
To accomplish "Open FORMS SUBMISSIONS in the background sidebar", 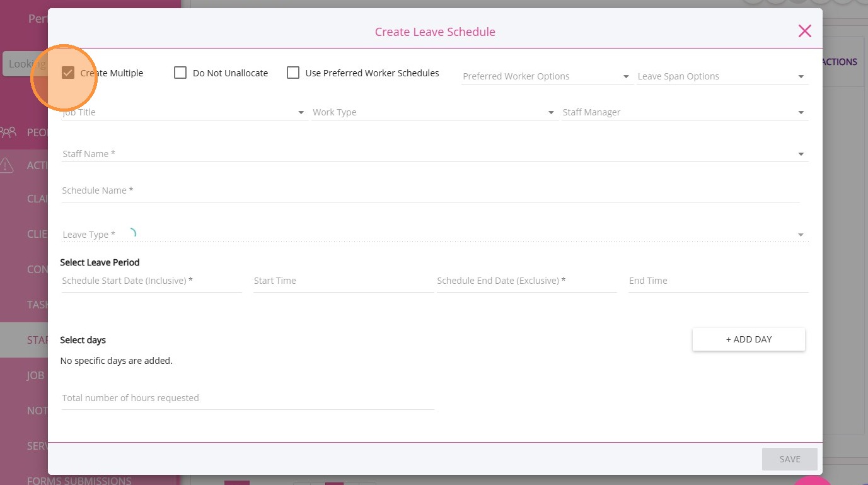I will (x=79, y=481).
